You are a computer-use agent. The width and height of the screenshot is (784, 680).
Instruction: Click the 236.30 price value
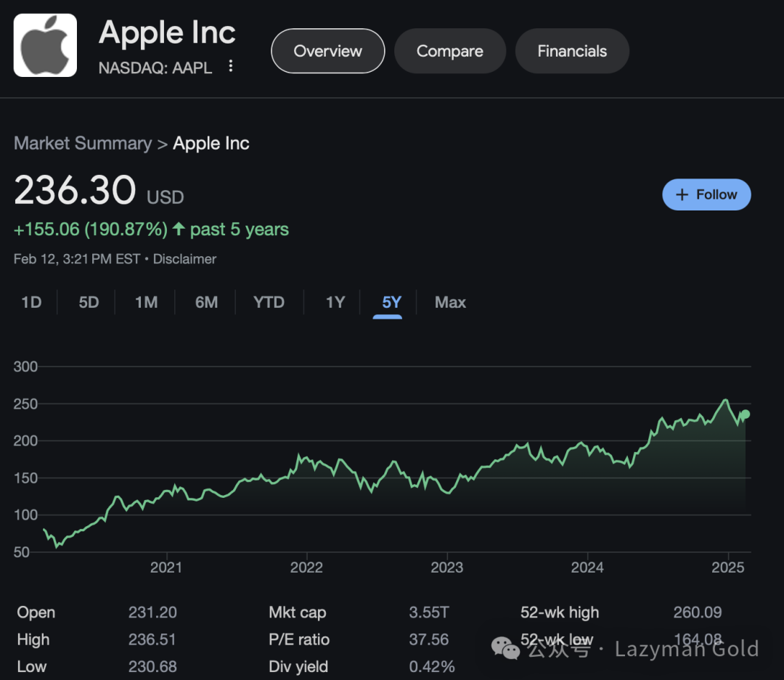[75, 190]
